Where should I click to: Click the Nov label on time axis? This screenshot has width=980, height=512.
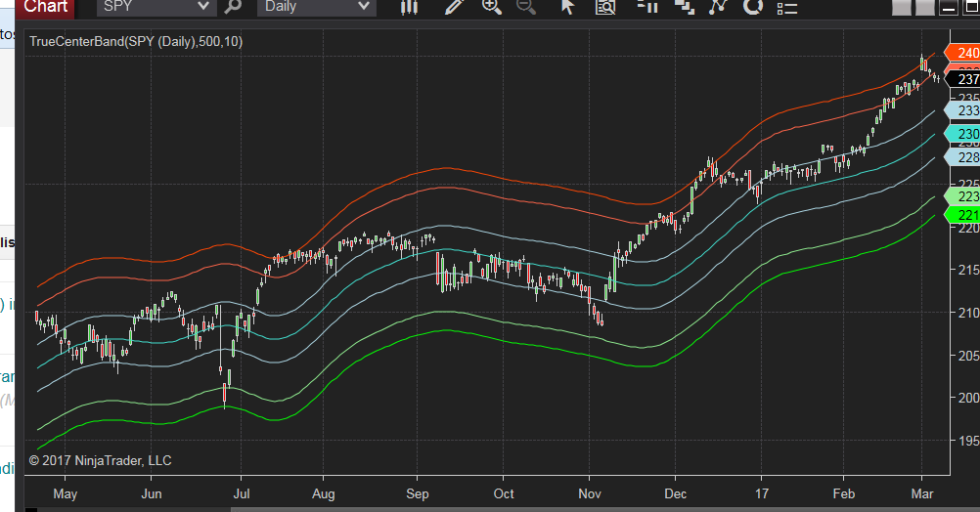(x=590, y=493)
